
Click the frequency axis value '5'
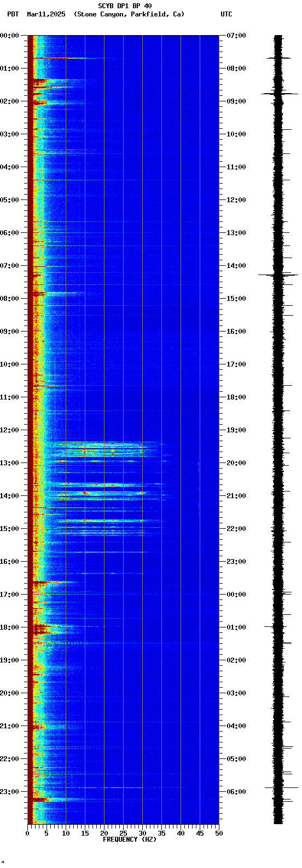coord(47,833)
